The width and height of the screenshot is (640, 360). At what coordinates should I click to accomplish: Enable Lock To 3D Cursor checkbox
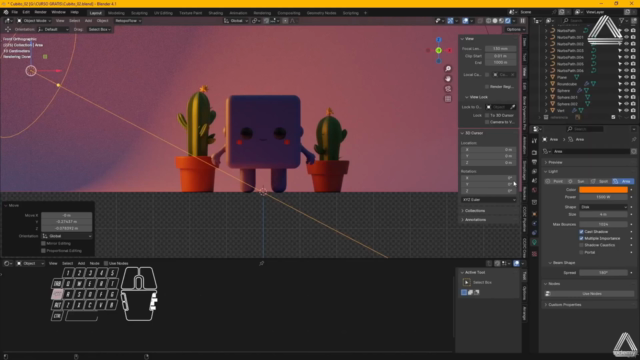487,116
